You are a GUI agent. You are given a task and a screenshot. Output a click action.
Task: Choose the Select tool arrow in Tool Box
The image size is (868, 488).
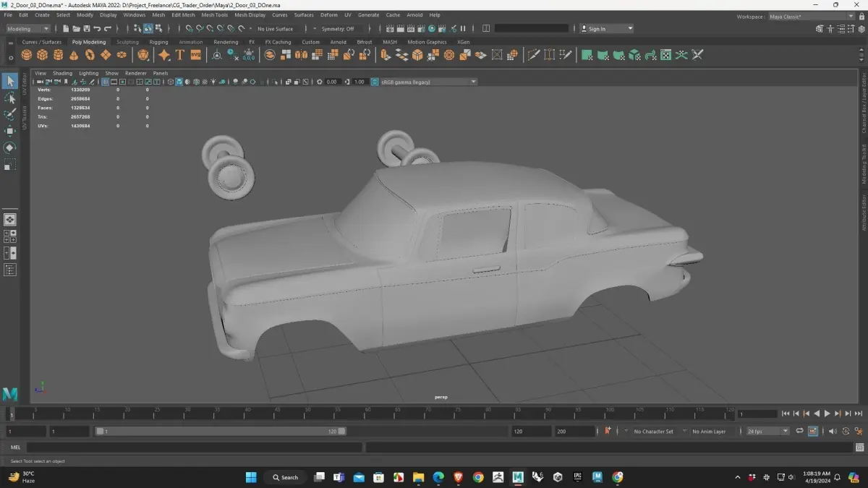[10, 81]
